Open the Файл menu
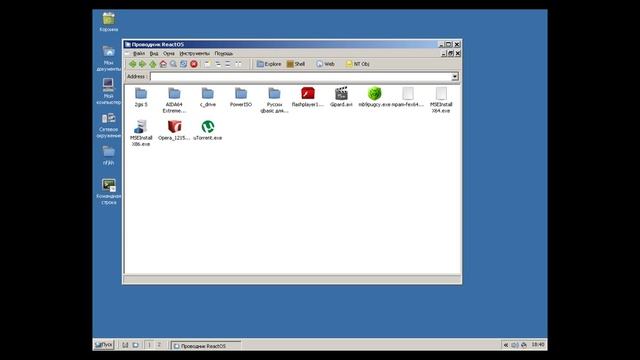Image resolution: width=640 pixels, height=360 pixels. point(139,53)
